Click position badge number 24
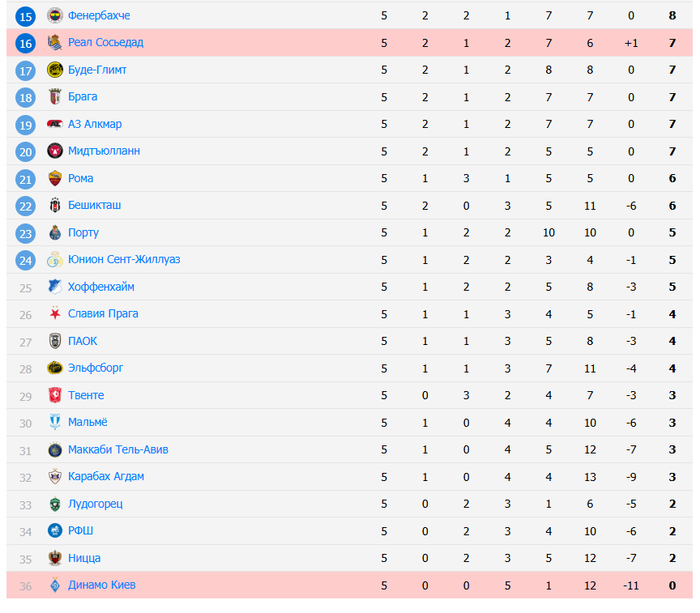700x613 pixels. click(26, 260)
